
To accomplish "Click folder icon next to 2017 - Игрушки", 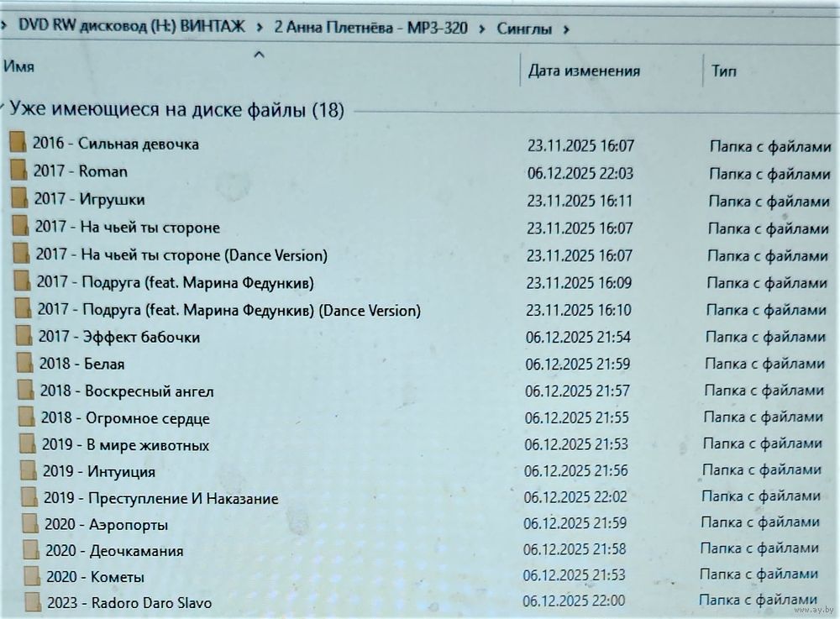I will [20, 200].
